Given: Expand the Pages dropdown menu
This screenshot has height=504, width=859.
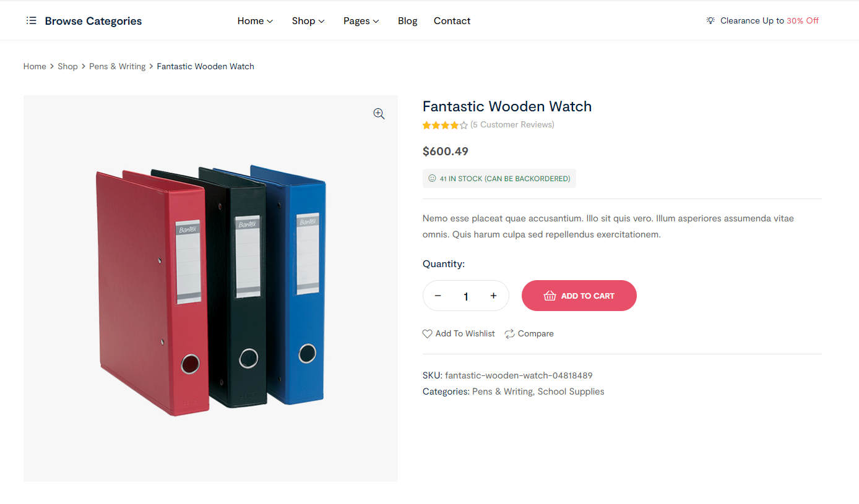Looking at the screenshot, I should pos(361,21).
